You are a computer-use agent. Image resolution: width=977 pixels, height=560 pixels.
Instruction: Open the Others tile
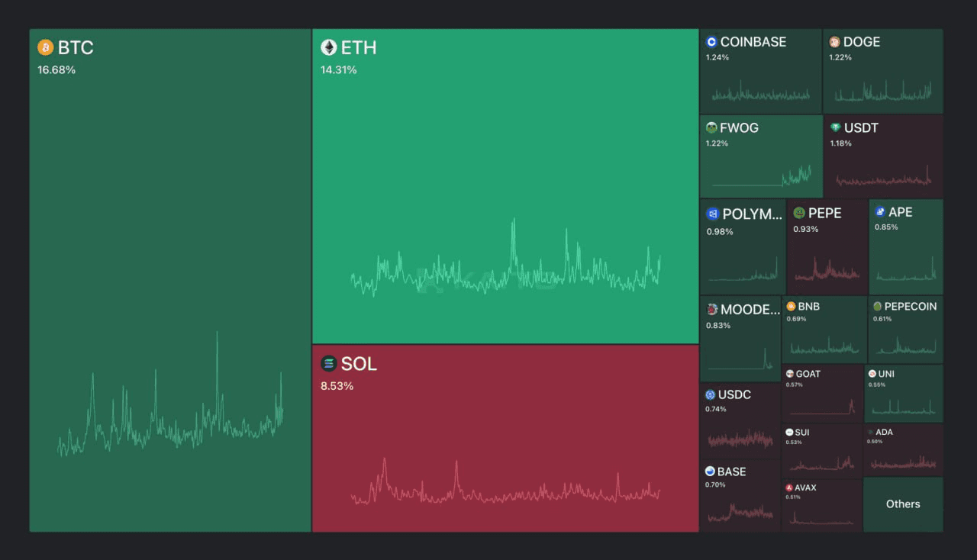tap(903, 504)
